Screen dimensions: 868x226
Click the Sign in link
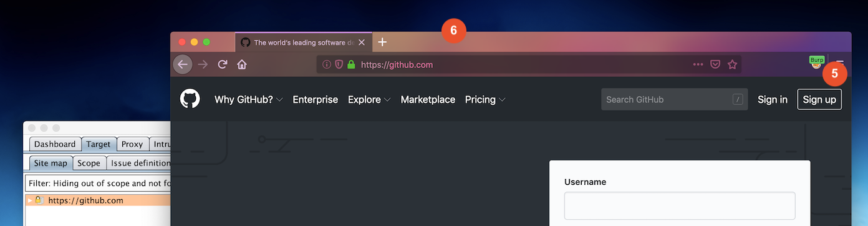click(773, 99)
